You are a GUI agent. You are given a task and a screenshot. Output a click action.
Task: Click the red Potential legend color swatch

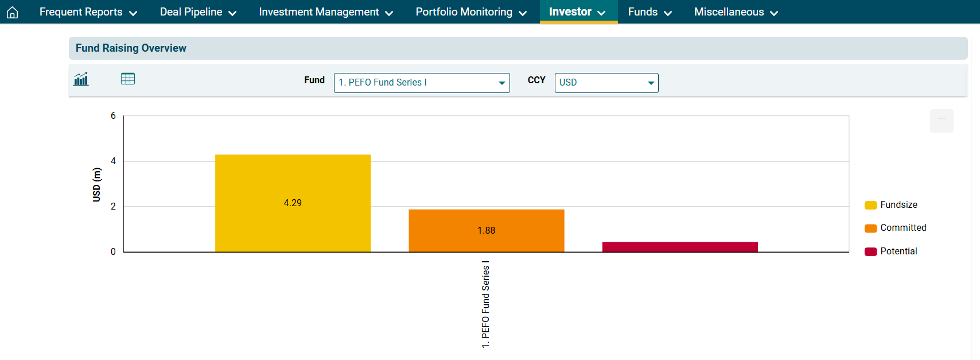(870, 251)
